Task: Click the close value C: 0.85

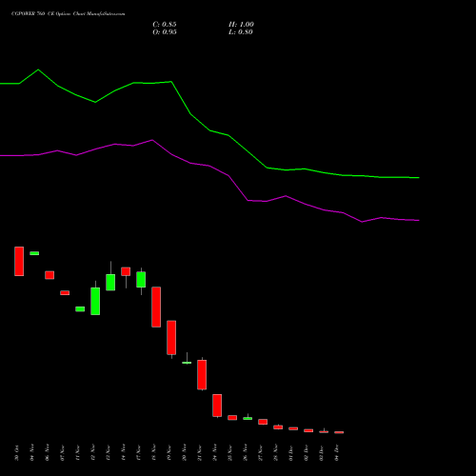Action: [165, 25]
